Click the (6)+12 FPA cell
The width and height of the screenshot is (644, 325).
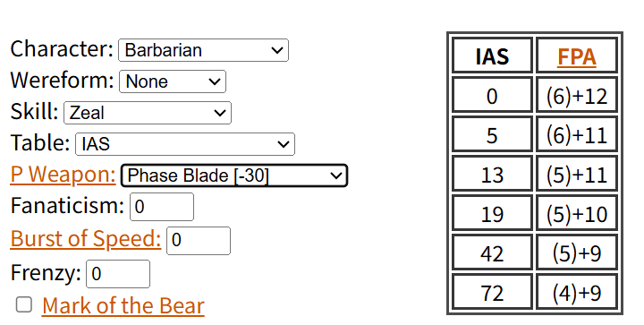pos(577,95)
